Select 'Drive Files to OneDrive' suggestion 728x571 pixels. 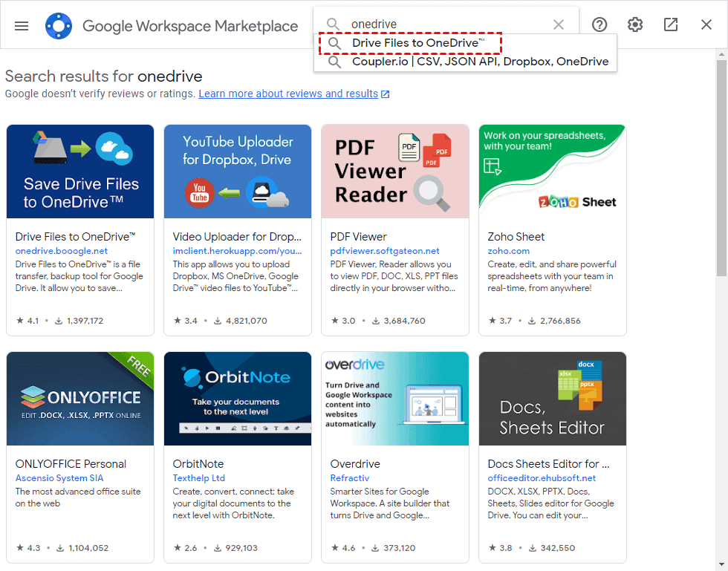(417, 43)
